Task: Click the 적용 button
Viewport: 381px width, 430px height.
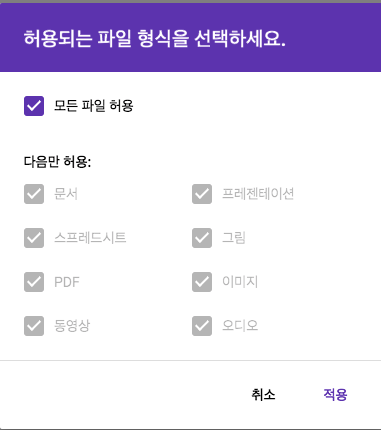Action: (x=335, y=395)
